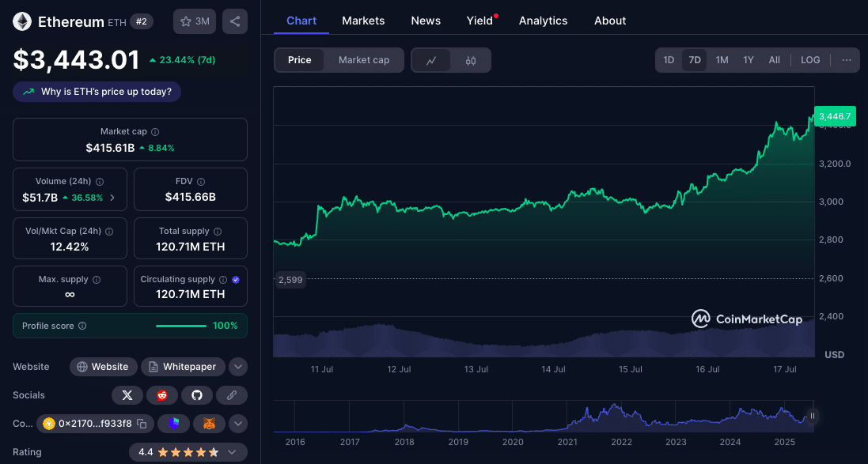Click Why is ETH's price up today
Viewport: 868px width, 464px height.
[x=97, y=92]
